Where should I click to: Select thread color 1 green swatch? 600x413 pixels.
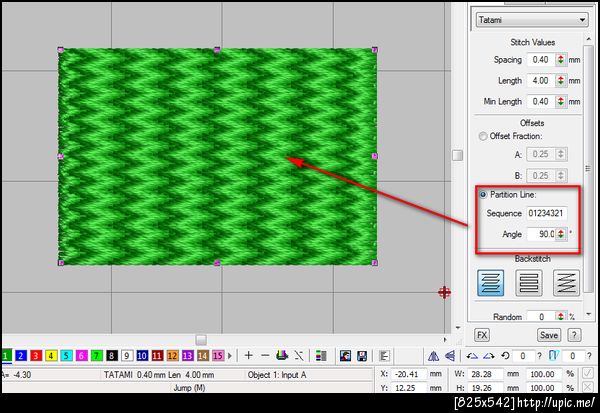point(6,356)
